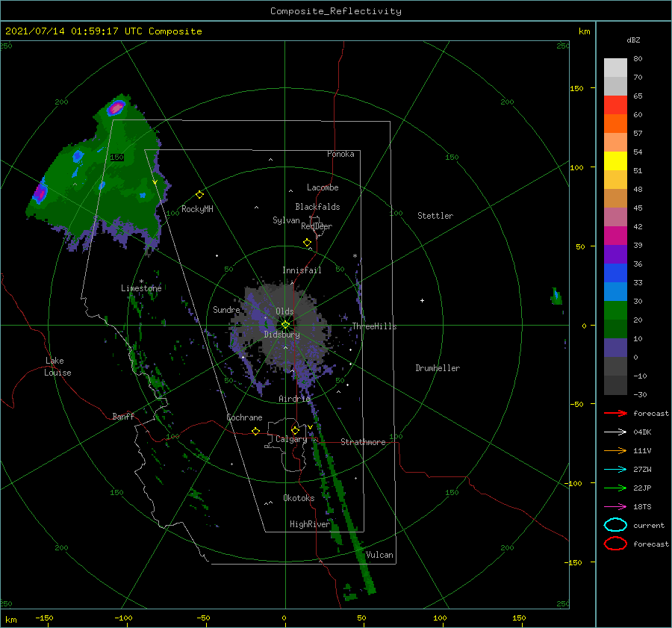Viewport: 672px width, 628px height.
Task: Select the asterisk marker above Limestone label
Action: point(141,282)
